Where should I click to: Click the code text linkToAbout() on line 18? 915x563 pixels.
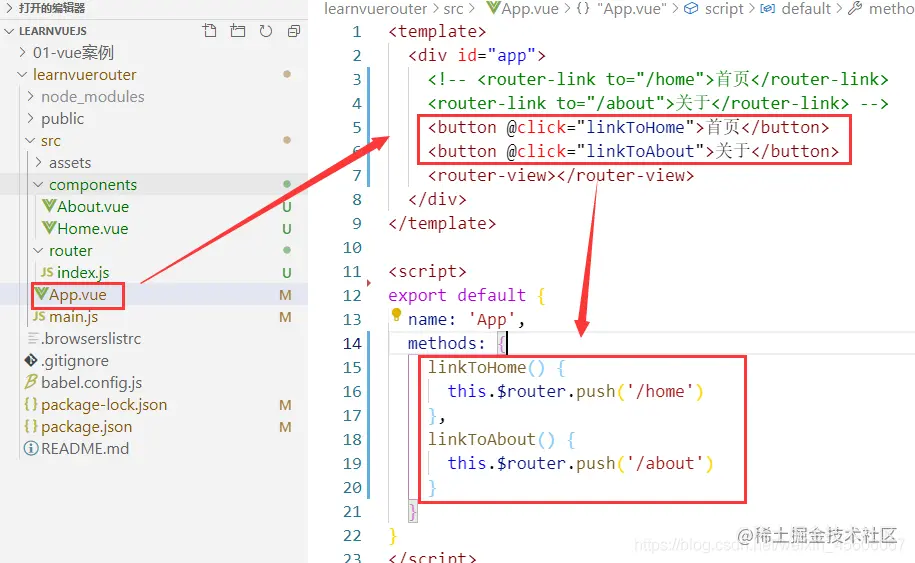click(491, 439)
